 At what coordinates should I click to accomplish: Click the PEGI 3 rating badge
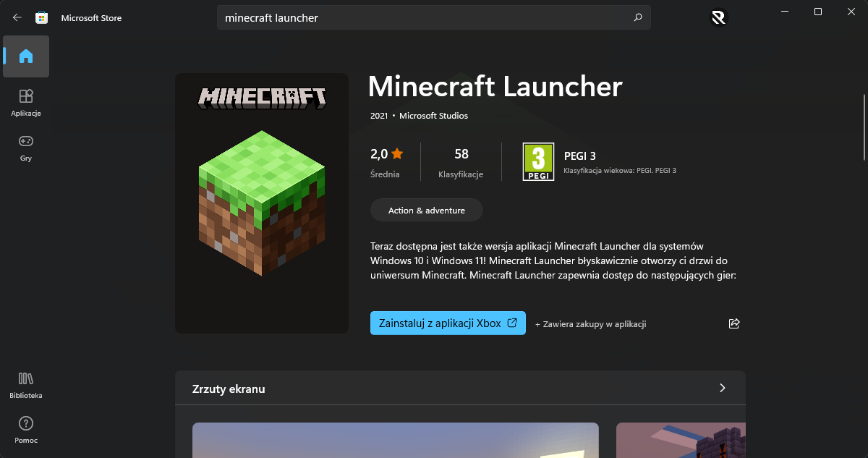click(537, 162)
